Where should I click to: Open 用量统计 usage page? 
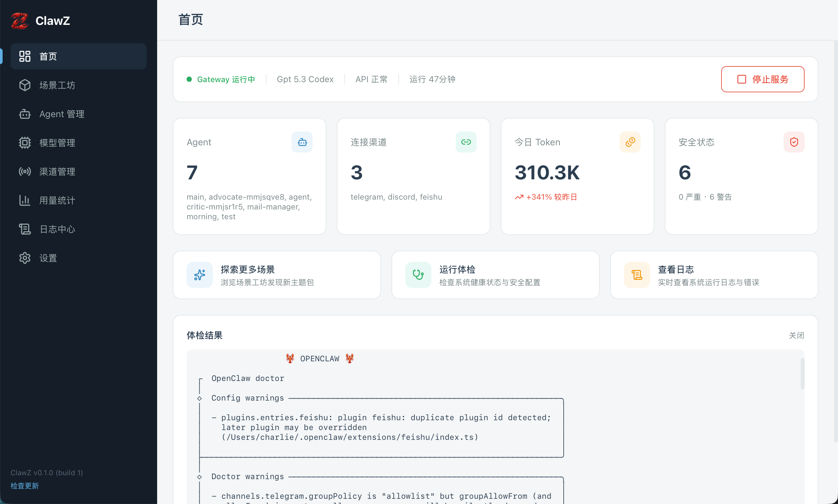[57, 200]
